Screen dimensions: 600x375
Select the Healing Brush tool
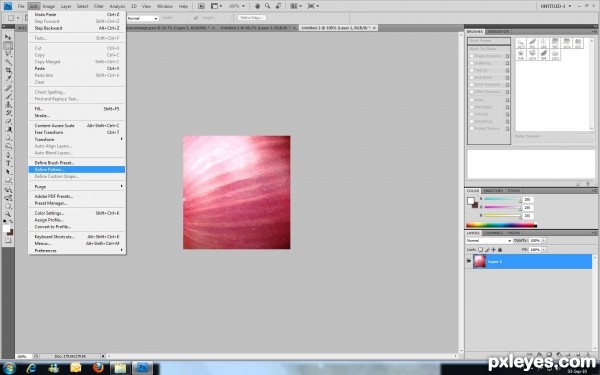(8, 88)
